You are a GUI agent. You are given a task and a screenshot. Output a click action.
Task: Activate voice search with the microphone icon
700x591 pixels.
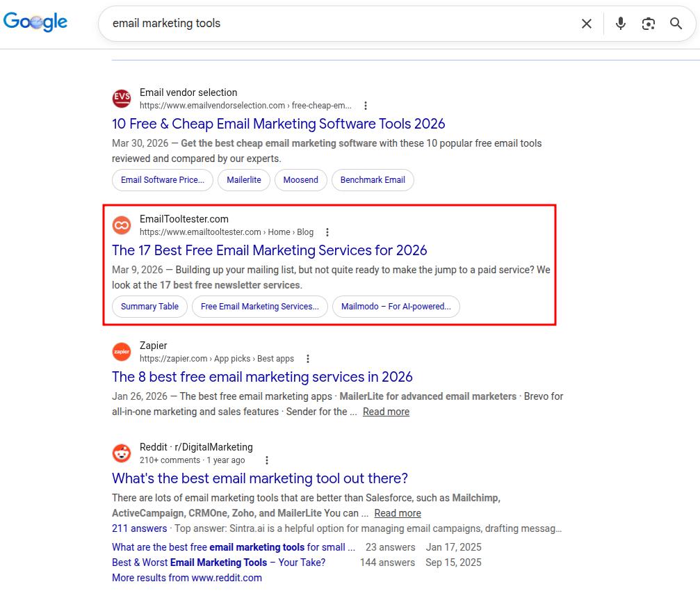[x=619, y=23]
